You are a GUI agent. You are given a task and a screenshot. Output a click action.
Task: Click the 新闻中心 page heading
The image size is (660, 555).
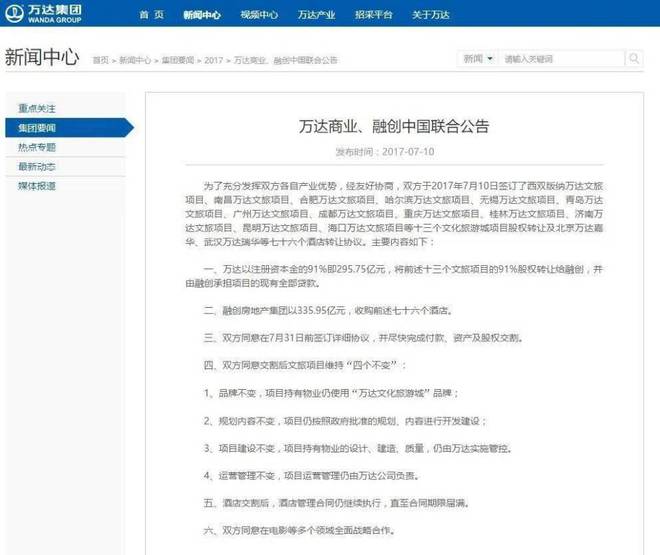pos(42,57)
